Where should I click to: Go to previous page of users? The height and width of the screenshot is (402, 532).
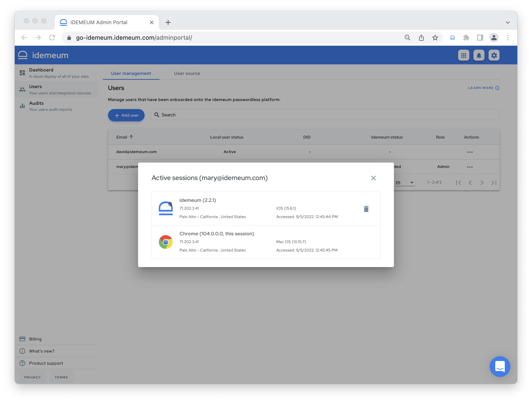[470, 183]
